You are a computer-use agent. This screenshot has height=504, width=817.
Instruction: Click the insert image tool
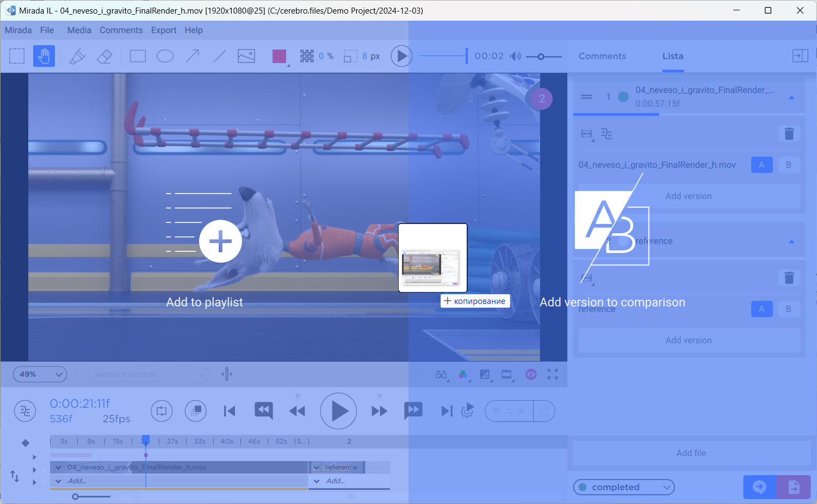(246, 56)
